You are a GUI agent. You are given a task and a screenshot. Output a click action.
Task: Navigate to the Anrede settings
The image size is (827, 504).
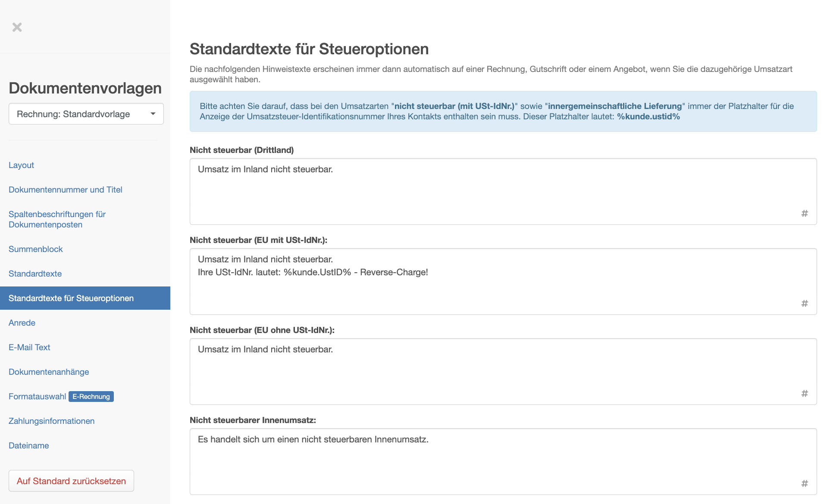click(x=22, y=323)
